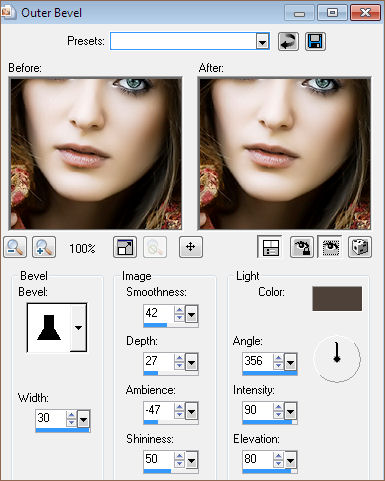Click the maximize preview window icon
The height and width of the screenshot is (481, 385).
(125, 247)
